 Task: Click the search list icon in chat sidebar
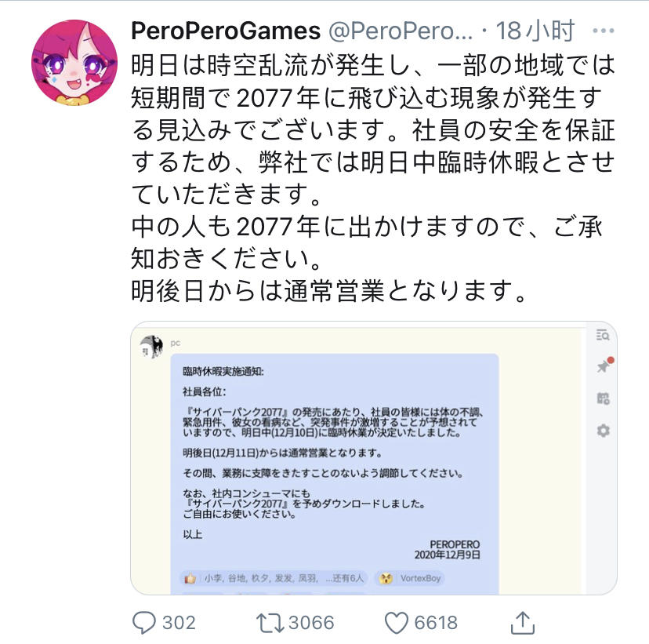[x=602, y=336]
